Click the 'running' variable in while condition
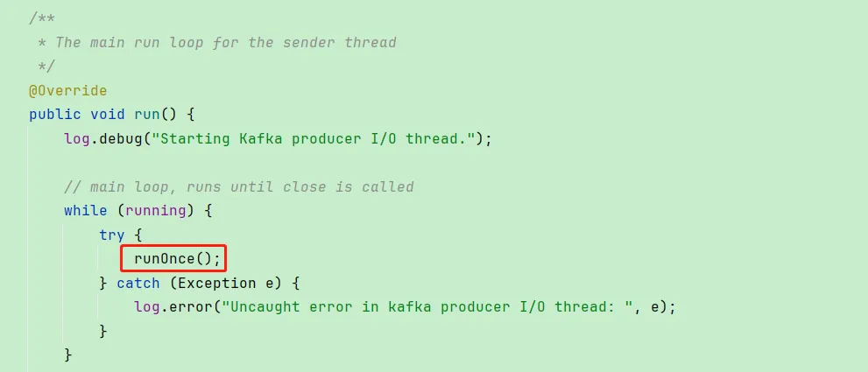Image resolution: width=868 pixels, height=372 pixels. [156, 211]
